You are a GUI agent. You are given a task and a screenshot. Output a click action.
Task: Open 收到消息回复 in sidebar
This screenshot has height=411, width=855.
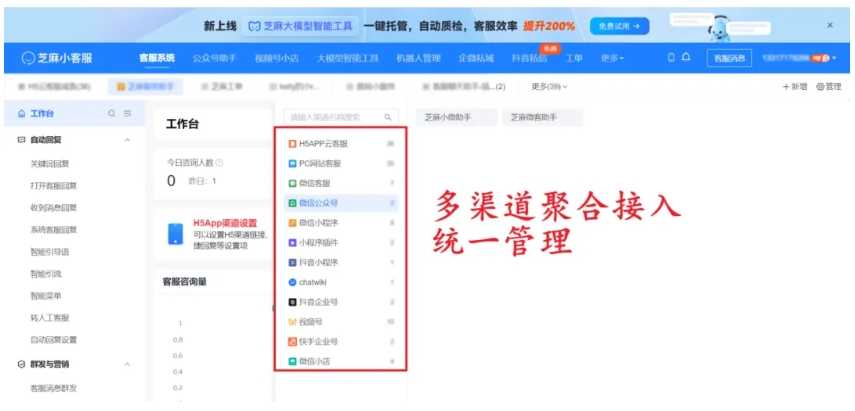point(53,208)
